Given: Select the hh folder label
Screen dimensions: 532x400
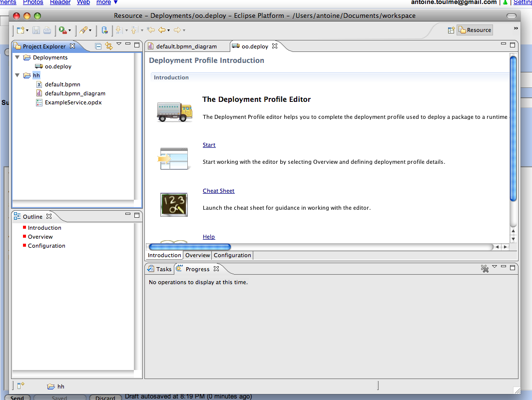Looking at the screenshot, I should [x=36, y=75].
